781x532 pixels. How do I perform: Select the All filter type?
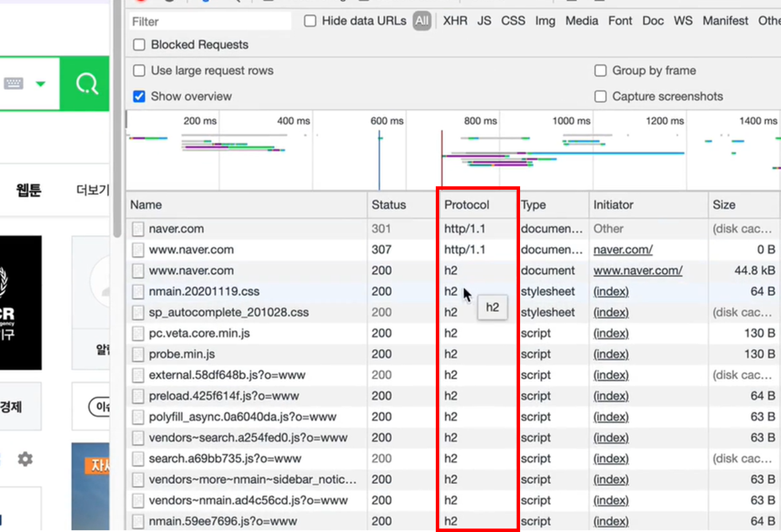[x=422, y=21]
